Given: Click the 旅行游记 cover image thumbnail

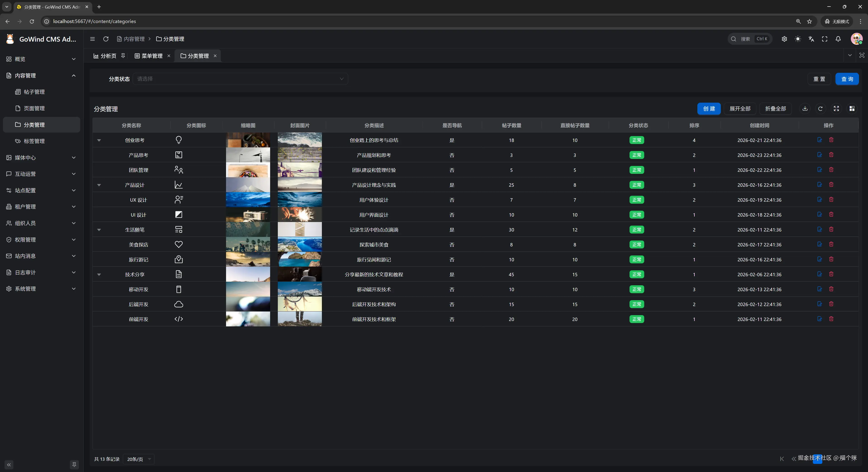Looking at the screenshot, I should [x=299, y=260].
